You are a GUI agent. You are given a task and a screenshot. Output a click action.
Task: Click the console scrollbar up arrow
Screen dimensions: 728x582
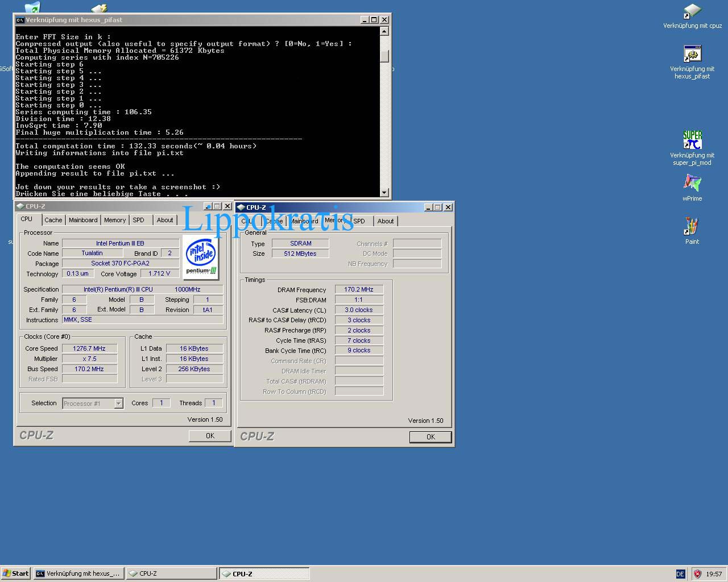tap(384, 31)
